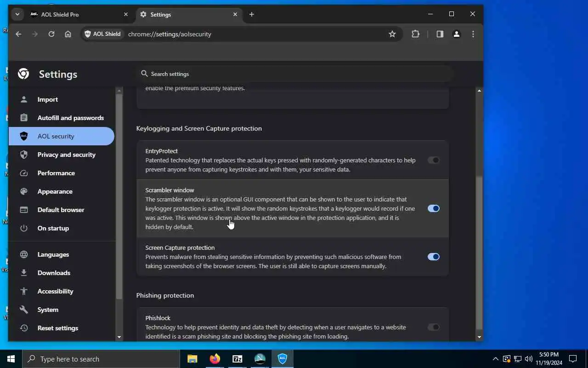Select AOL security in sidebar
The height and width of the screenshot is (368, 588).
pyautogui.click(x=62, y=136)
